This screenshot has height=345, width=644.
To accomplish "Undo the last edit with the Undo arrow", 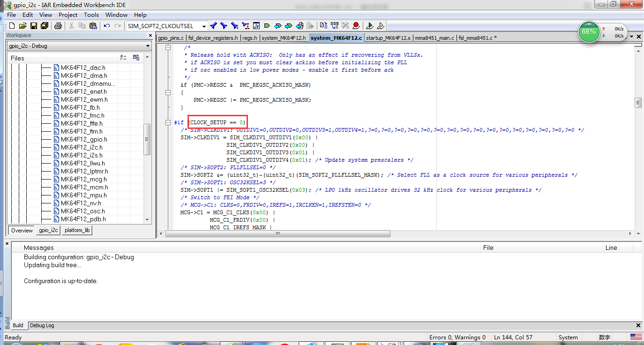I will [107, 26].
